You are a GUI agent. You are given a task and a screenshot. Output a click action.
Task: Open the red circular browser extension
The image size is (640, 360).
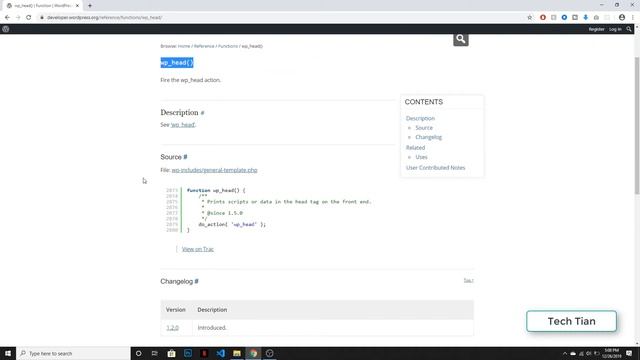[543, 18]
